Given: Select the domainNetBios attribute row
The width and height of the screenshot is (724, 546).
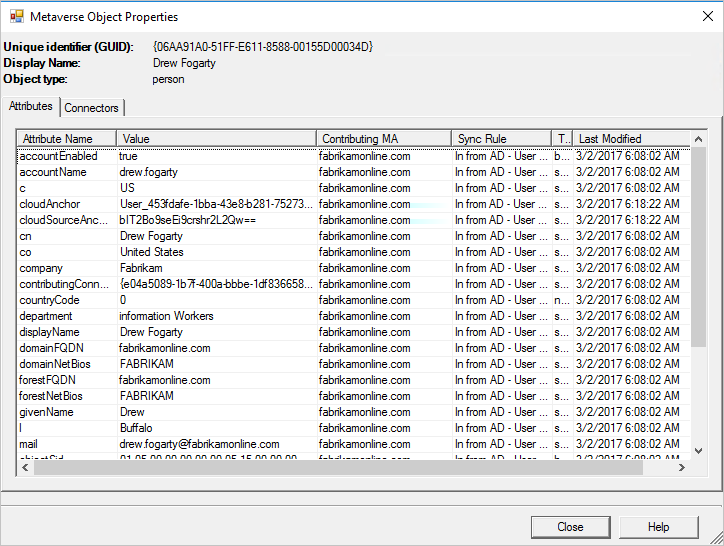Looking at the screenshot, I should pos(354,364).
